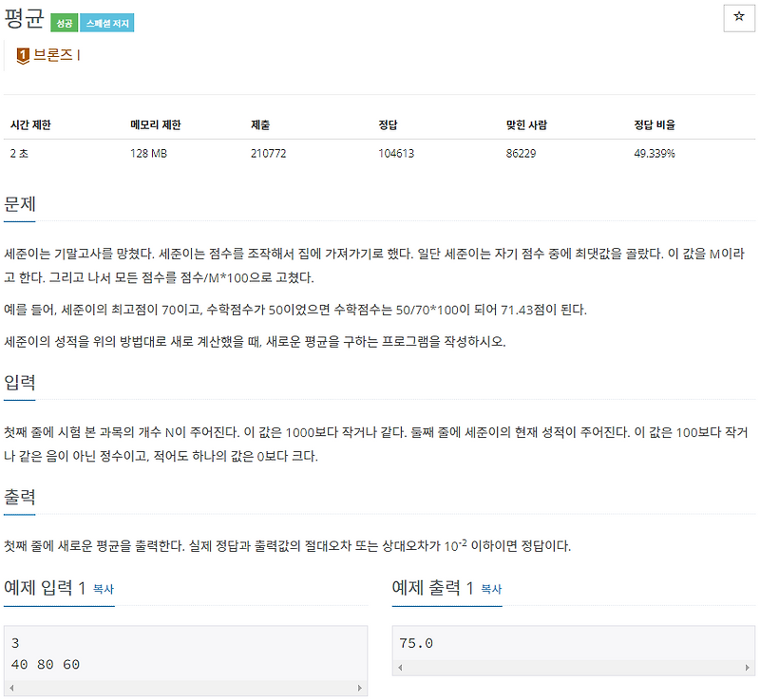Select the 입력 section heading
The width and height of the screenshot is (760, 700).
click(x=17, y=384)
